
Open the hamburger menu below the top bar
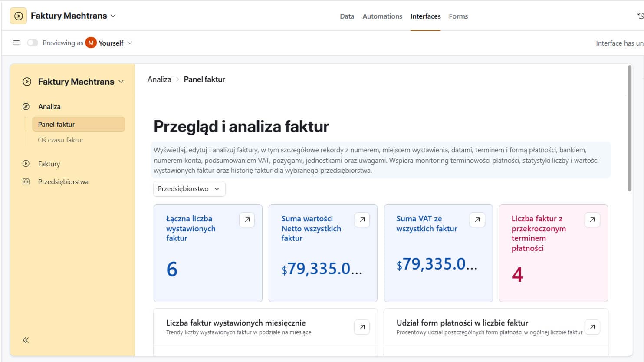(16, 43)
